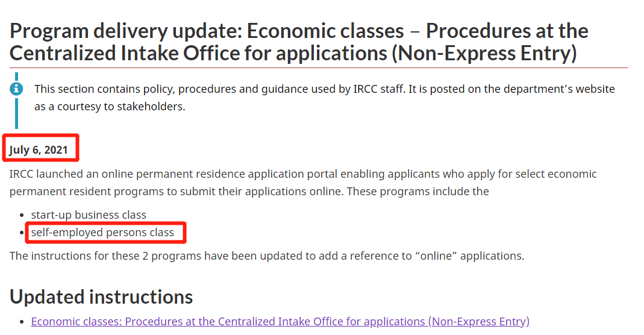Click the red line under the page title
The image size is (644, 335).
click(x=318, y=67)
